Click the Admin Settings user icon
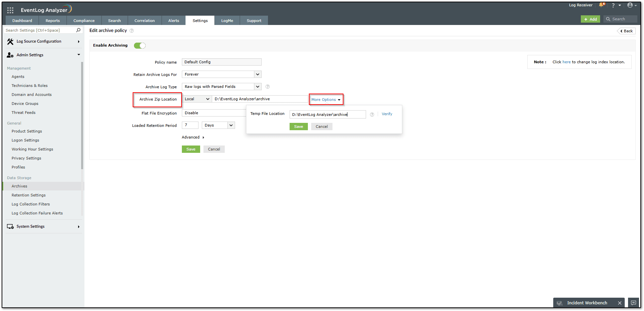Image resolution: width=644 pixels, height=311 pixels. 10,55
